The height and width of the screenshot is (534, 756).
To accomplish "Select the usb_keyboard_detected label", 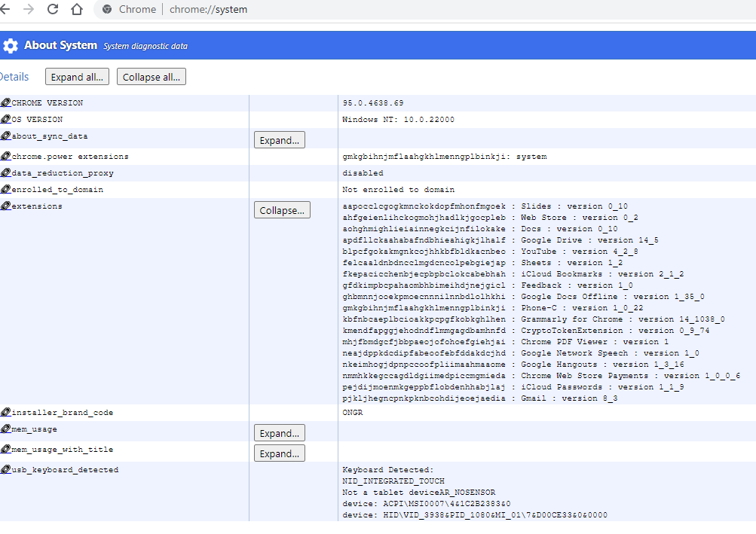I will click(x=65, y=470).
